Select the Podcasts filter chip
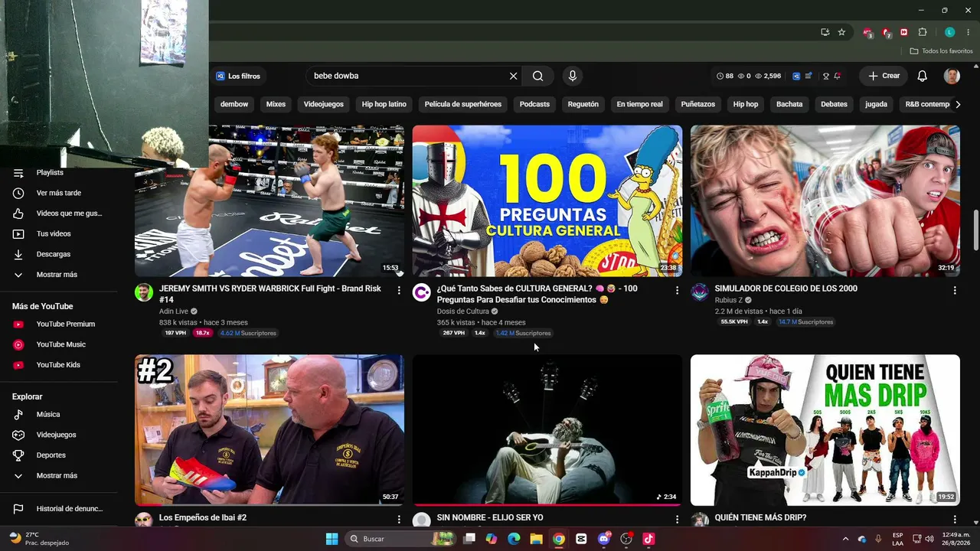Image resolution: width=980 pixels, height=551 pixels. coord(534,104)
